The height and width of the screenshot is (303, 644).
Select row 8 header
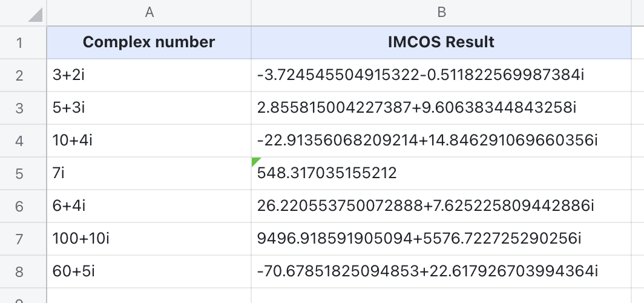click(x=20, y=271)
